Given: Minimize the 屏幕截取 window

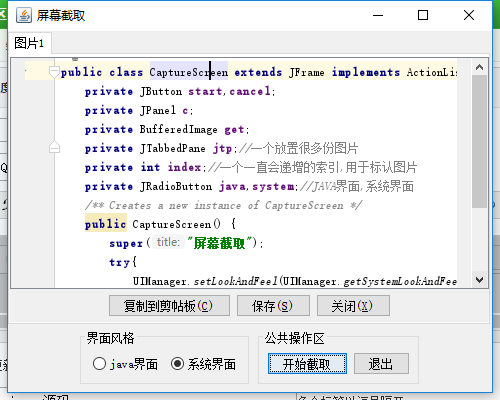Looking at the screenshot, I should pos(378,15).
